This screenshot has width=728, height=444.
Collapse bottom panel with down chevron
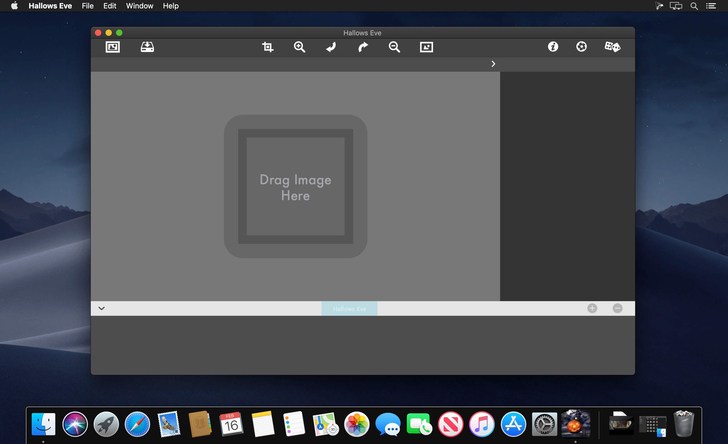coord(102,308)
